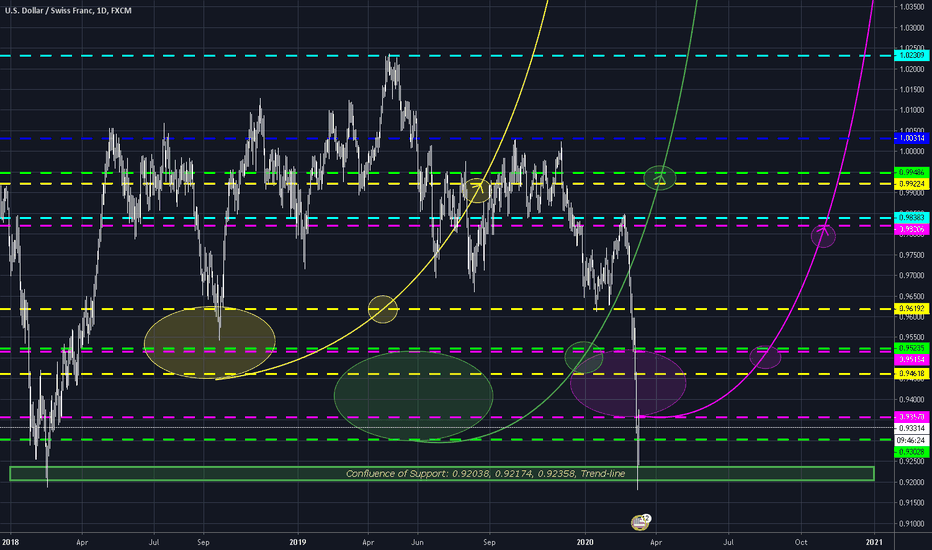The width and height of the screenshot is (932, 550).
Task: Click the green 0.99486 price label
Action: click(x=911, y=172)
